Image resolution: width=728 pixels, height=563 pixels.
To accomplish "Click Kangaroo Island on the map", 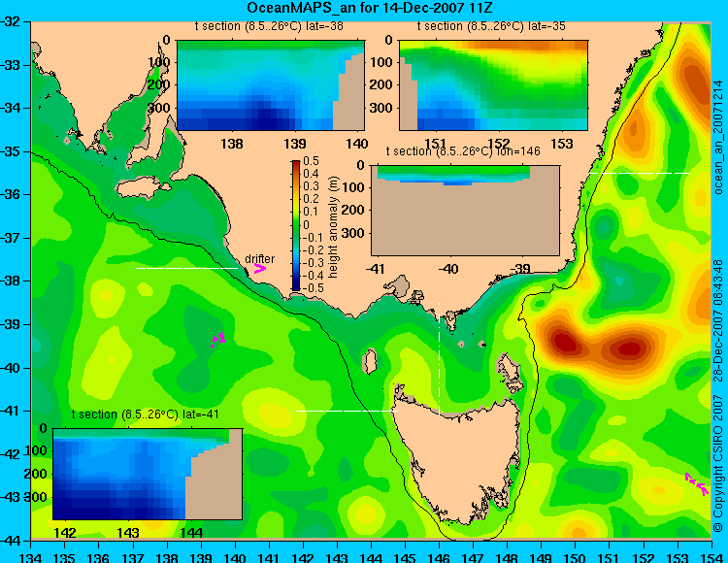I will [x=141, y=187].
